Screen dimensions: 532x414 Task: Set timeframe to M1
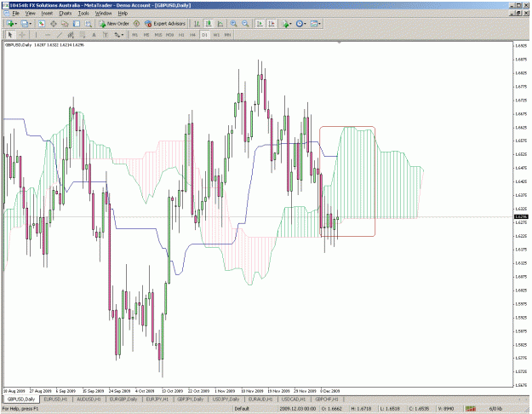click(x=135, y=35)
